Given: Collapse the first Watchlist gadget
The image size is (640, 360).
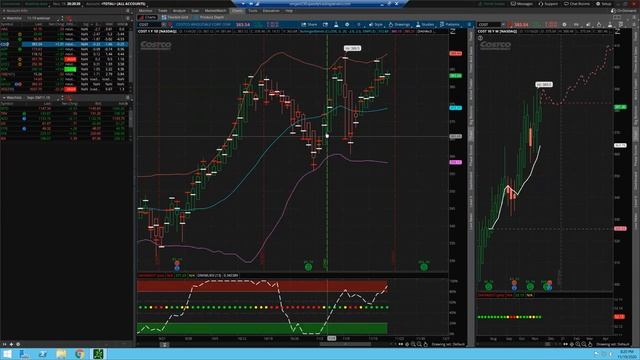Looking at the screenshot, I should (4, 18).
